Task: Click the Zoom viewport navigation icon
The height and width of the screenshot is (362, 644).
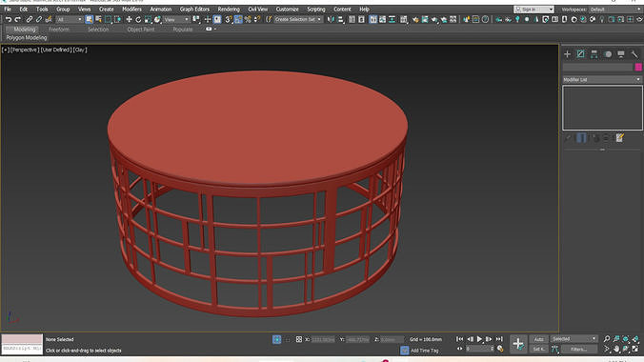Action: pyautogui.click(x=607, y=339)
